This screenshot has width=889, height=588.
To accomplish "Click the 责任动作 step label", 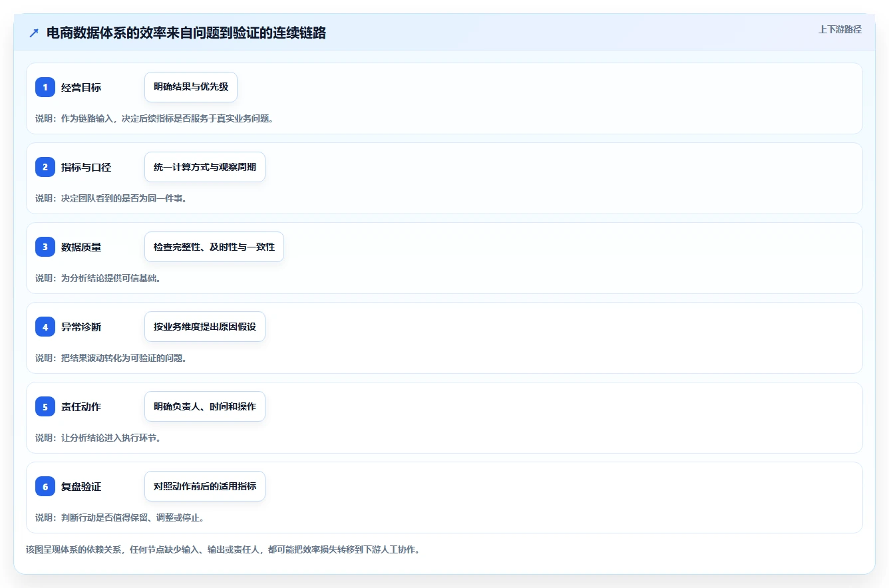I will coord(81,406).
